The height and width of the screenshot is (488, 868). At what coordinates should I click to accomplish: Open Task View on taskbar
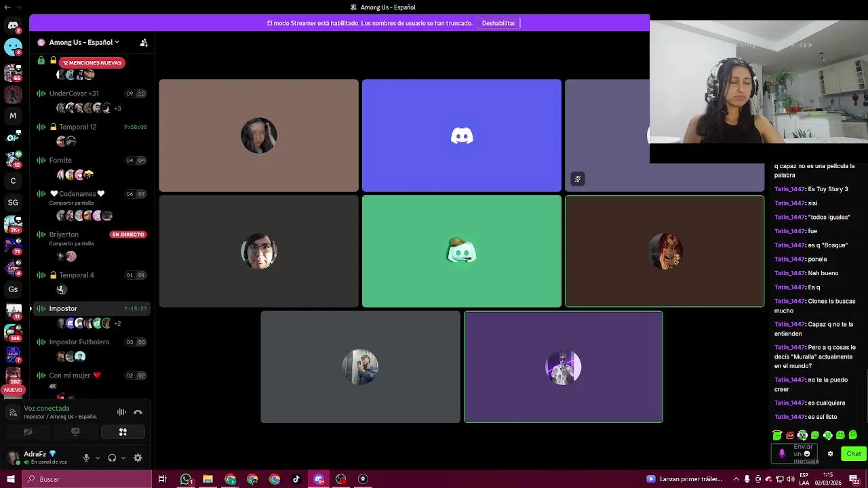point(163,479)
